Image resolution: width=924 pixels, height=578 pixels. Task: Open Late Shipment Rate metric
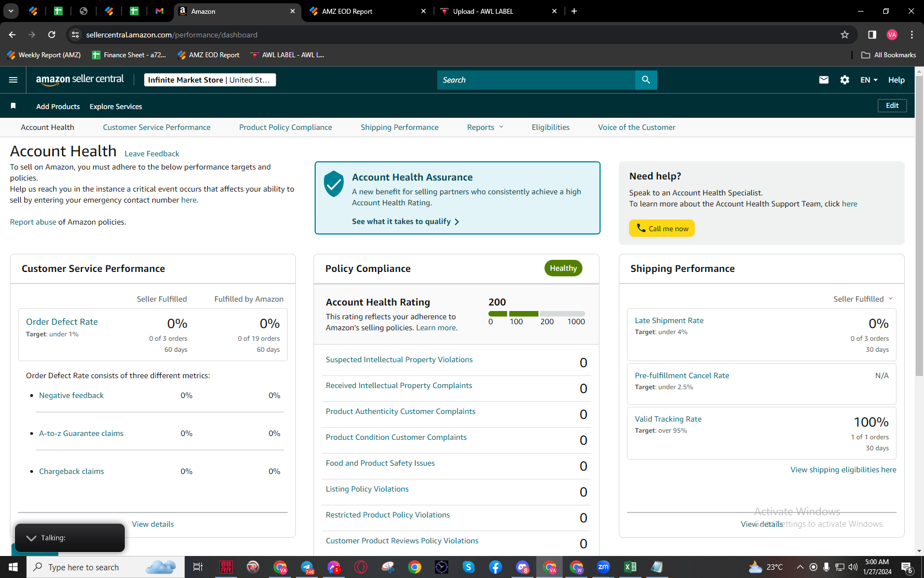coord(669,320)
